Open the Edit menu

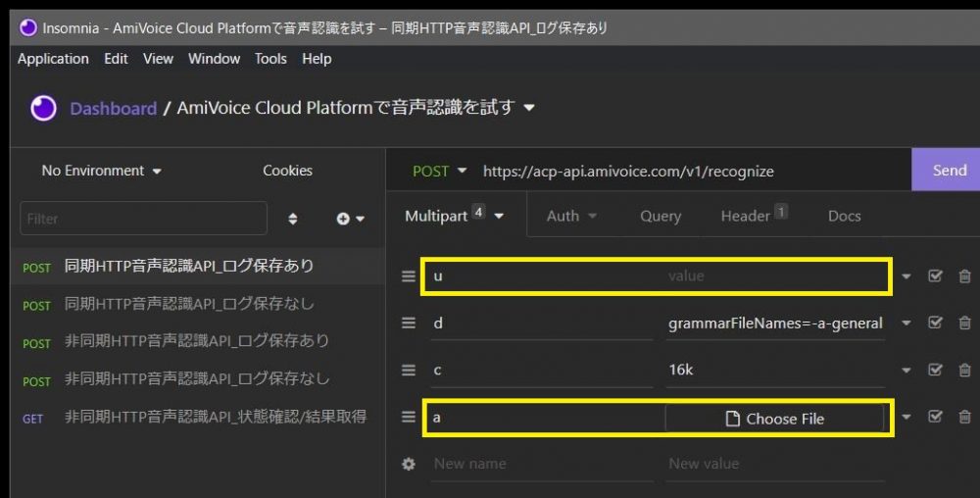(x=116, y=59)
